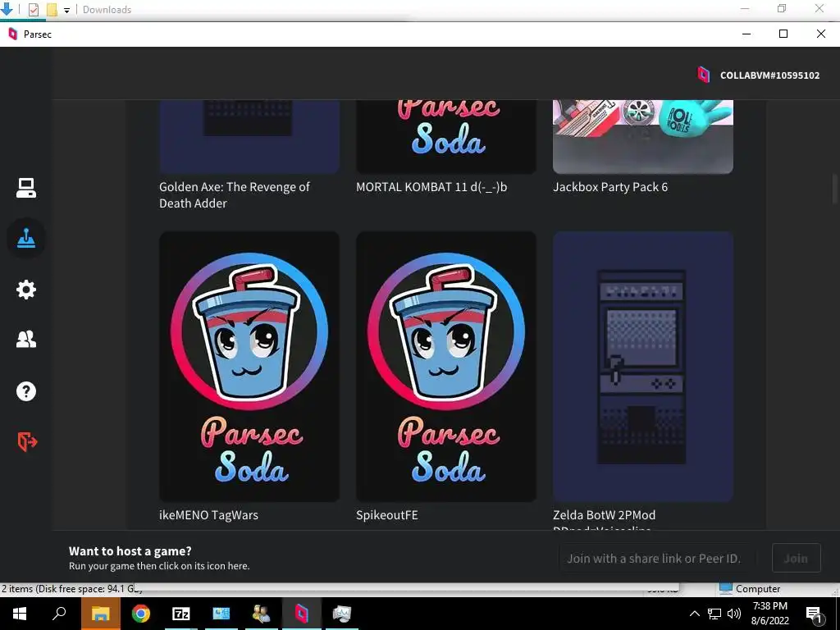Click the Parsec arcade list scrollbar

pos(834,189)
